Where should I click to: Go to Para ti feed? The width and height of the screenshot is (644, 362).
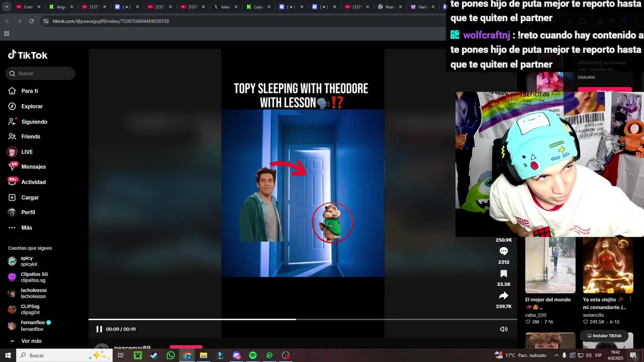(23, 91)
